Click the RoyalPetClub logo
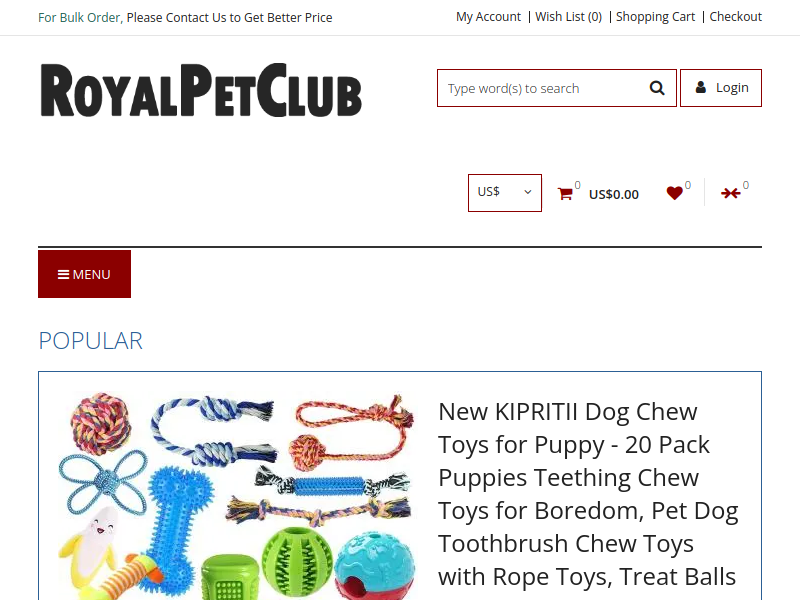The height and width of the screenshot is (600, 800). point(201,90)
